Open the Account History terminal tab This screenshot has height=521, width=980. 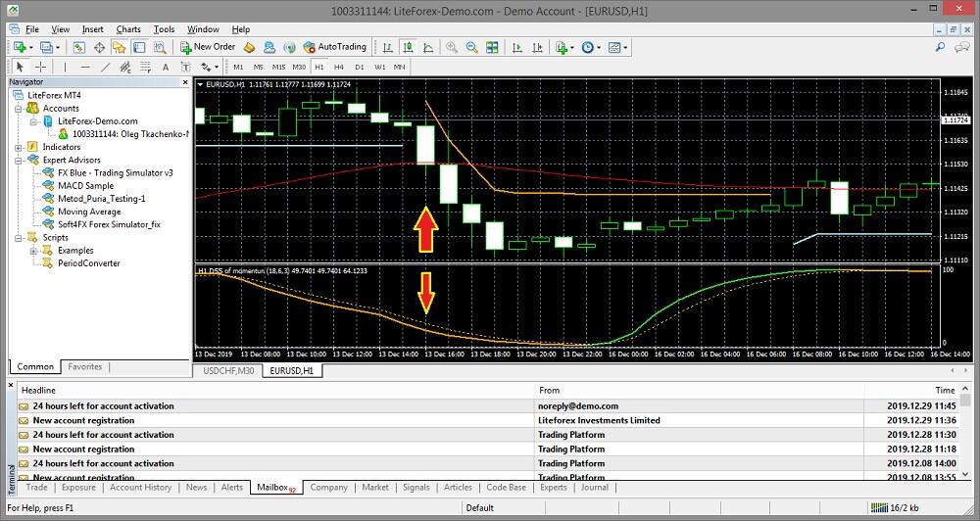coord(140,487)
